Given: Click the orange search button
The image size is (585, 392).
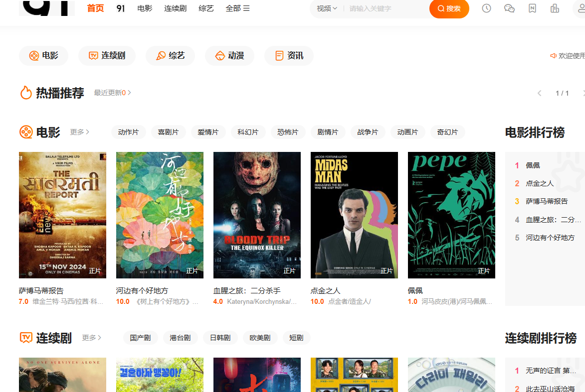Looking at the screenshot, I should coord(449,8).
